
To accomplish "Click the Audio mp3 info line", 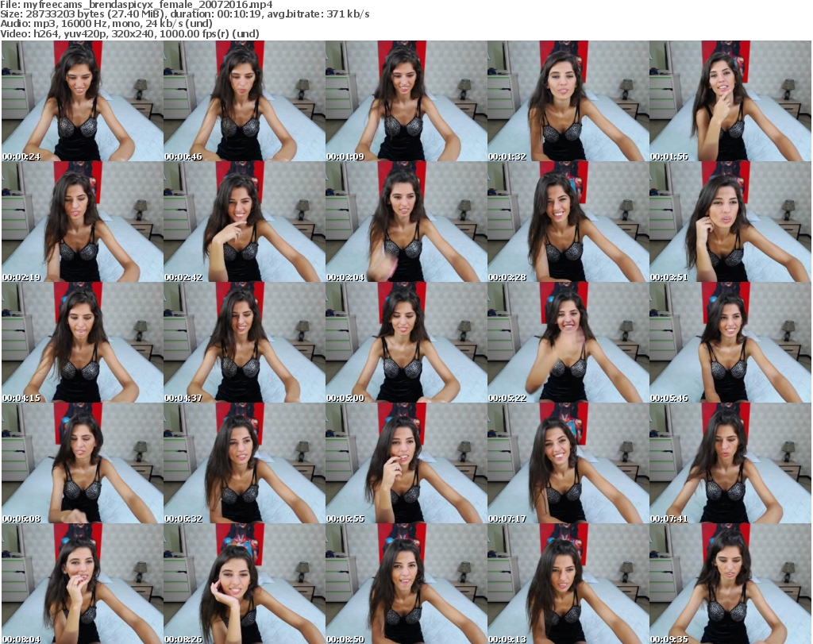I will pos(106,24).
